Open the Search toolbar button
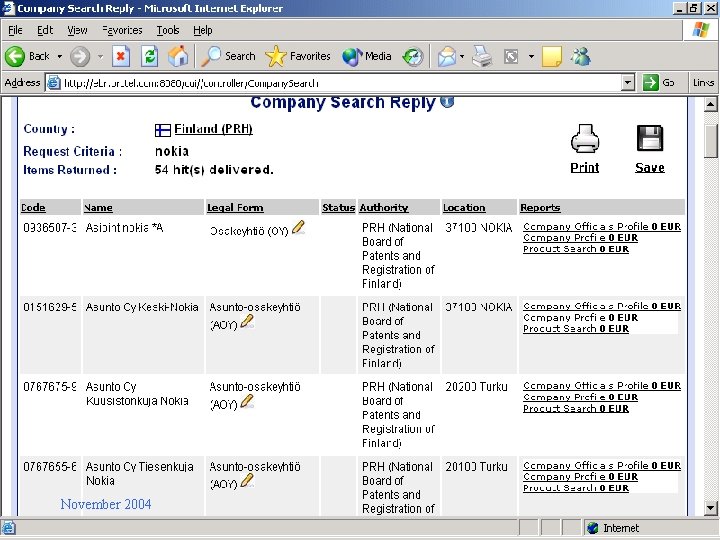720x540 pixels. 228,56
